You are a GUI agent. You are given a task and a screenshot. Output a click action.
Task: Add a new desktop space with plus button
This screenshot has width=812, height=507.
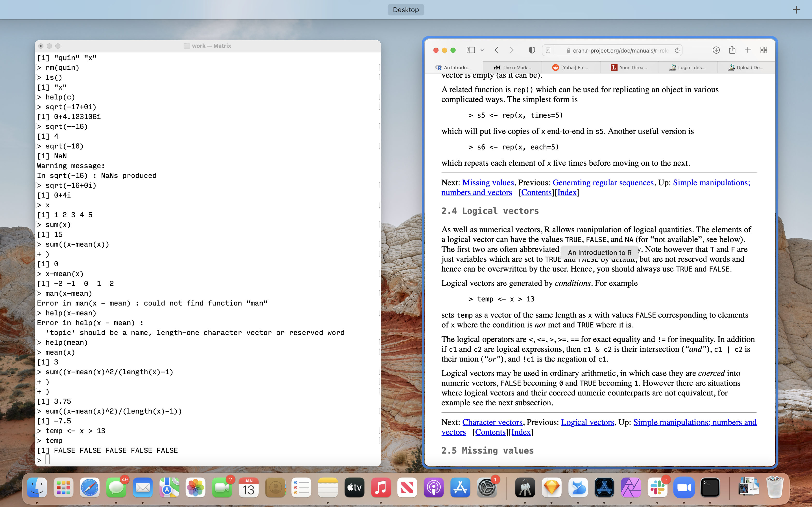tap(796, 10)
